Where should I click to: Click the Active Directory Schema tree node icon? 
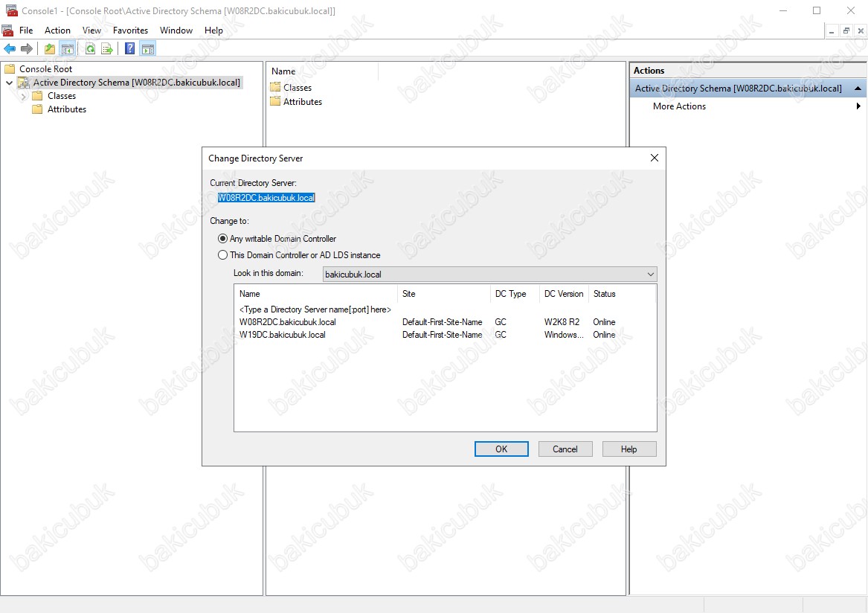click(x=23, y=83)
